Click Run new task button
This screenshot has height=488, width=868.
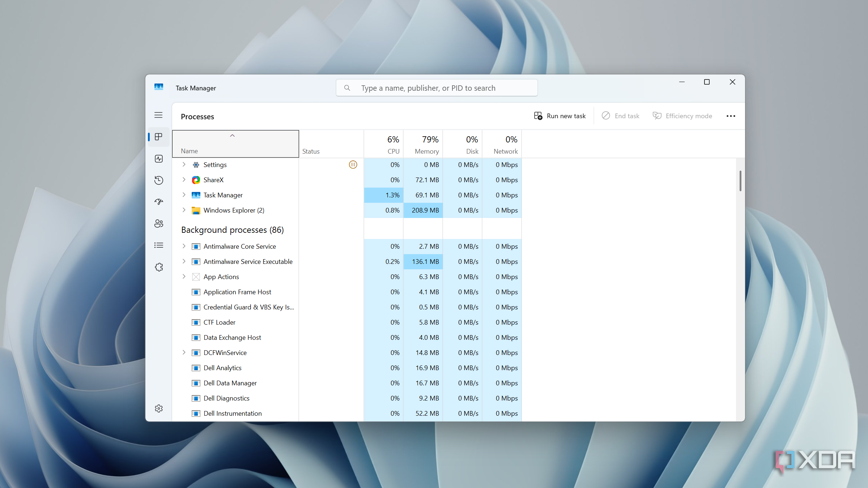pyautogui.click(x=560, y=116)
